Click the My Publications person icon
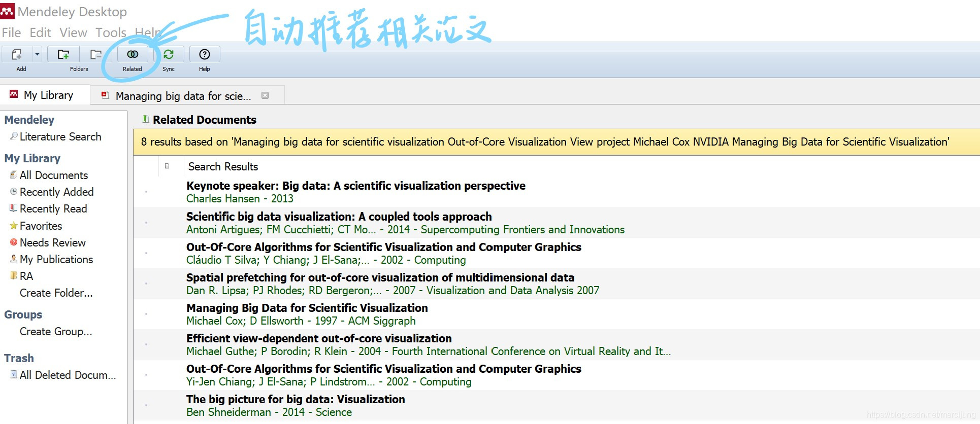Screen dimensions: 980x424 [x=14, y=259]
